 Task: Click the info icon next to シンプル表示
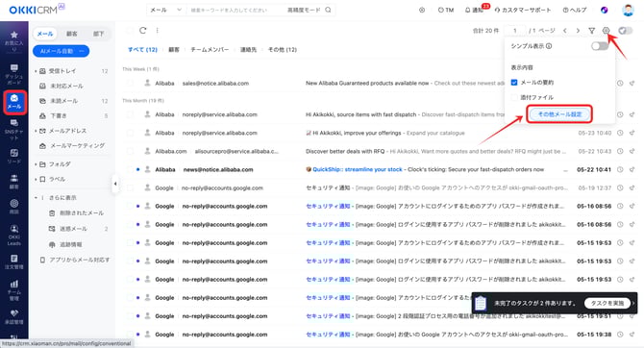click(x=549, y=46)
